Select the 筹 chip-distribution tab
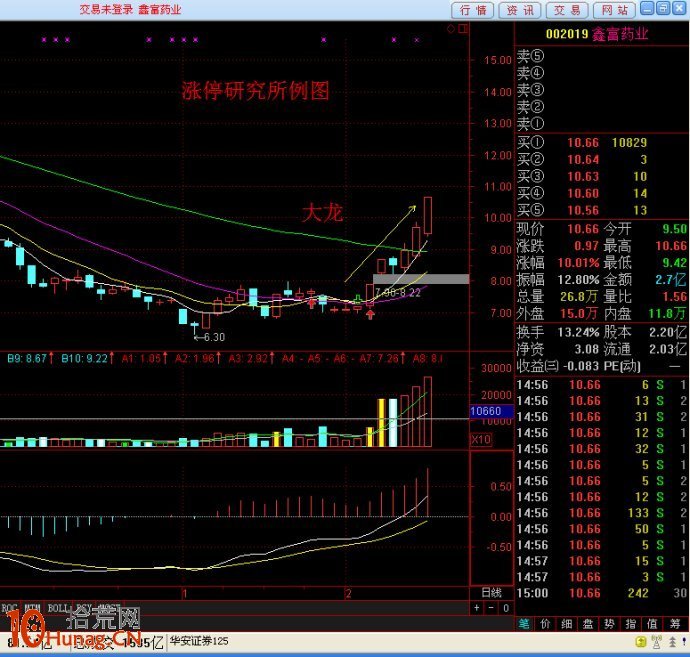690x657 pixels. [x=675, y=624]
